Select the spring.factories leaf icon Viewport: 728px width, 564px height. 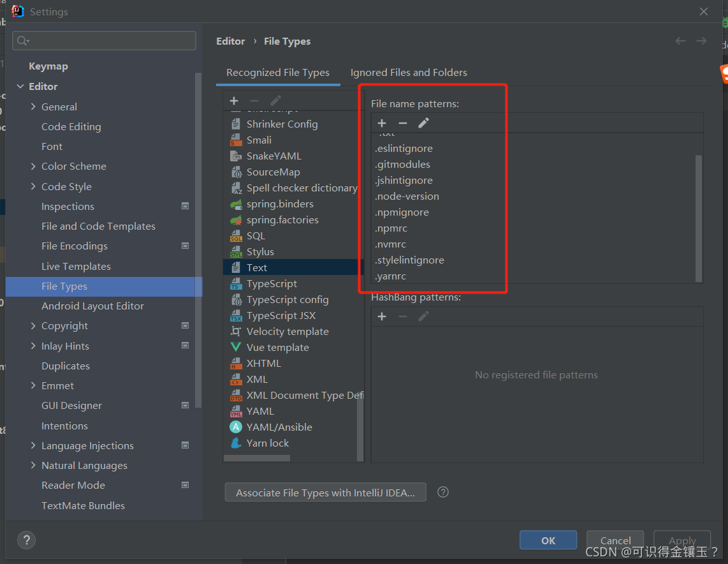[236, 219]
